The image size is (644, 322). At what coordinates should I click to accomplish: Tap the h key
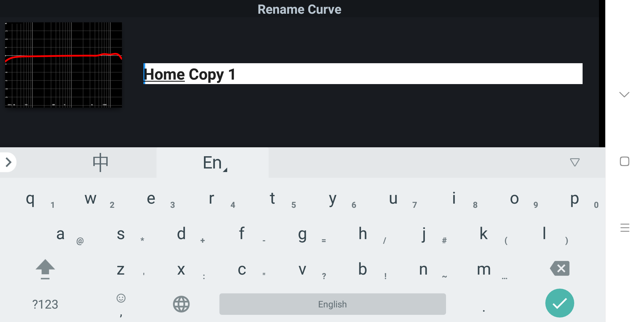pyautogui.click(x=363, y=234)
